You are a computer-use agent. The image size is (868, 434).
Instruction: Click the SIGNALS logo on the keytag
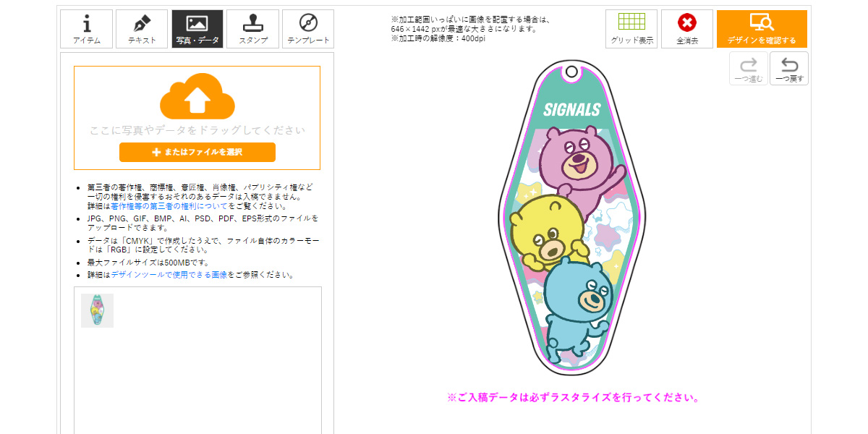coord(571,109)
